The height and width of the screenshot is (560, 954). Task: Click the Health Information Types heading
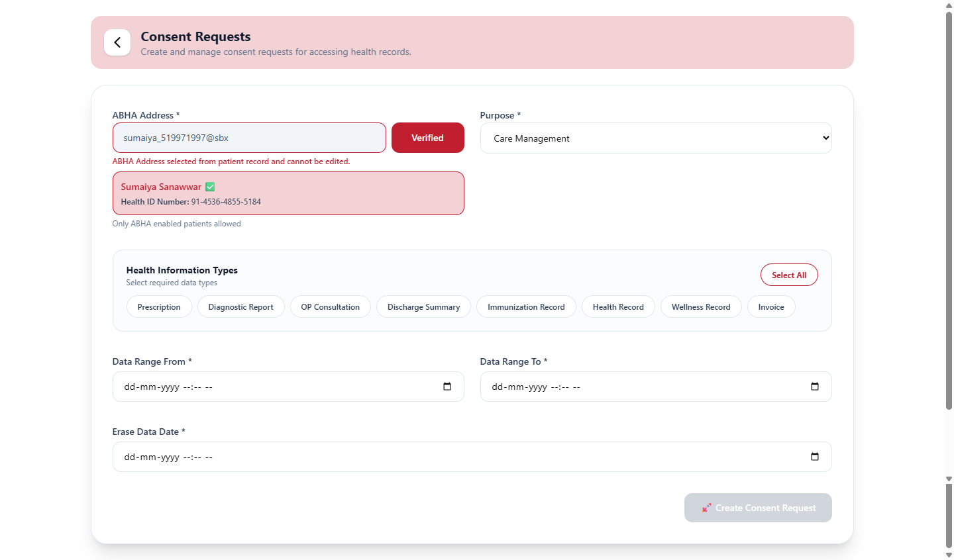click(x=182, y=270)
